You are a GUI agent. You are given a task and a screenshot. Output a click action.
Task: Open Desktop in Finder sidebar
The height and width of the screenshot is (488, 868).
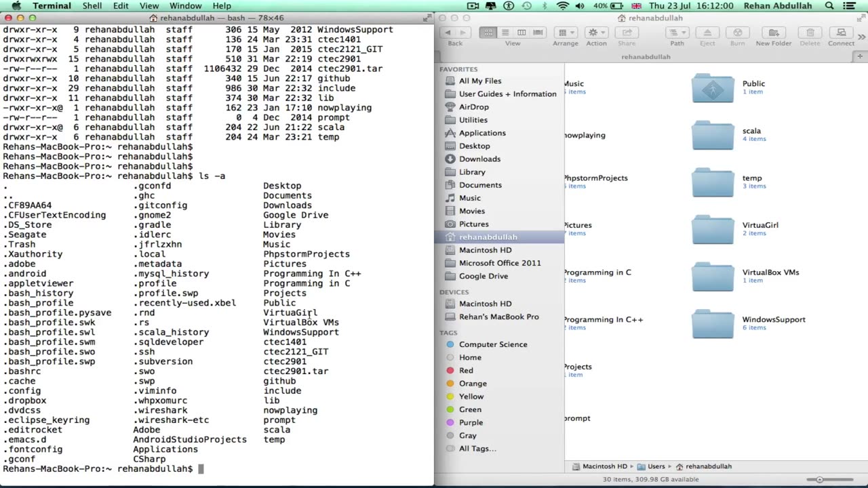474,146
